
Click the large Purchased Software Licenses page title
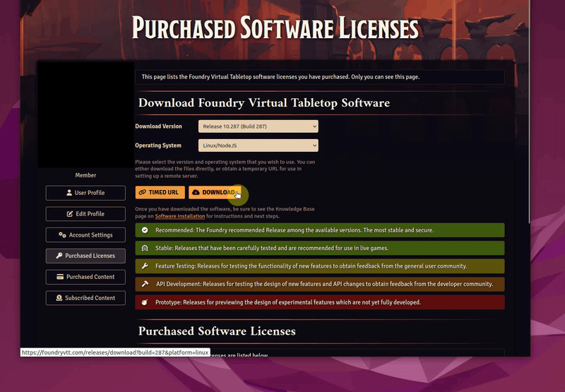pyautogui.click(x=275, y=28)
